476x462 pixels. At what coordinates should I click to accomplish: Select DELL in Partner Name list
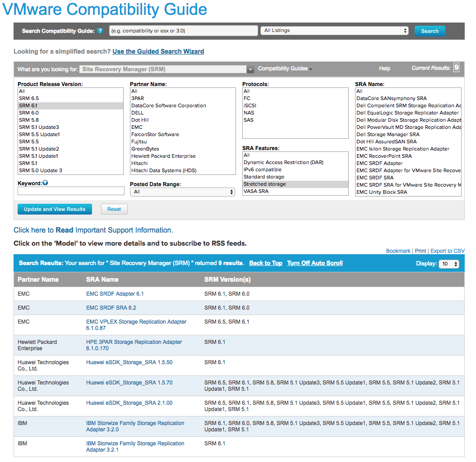(x=183, y=113)
